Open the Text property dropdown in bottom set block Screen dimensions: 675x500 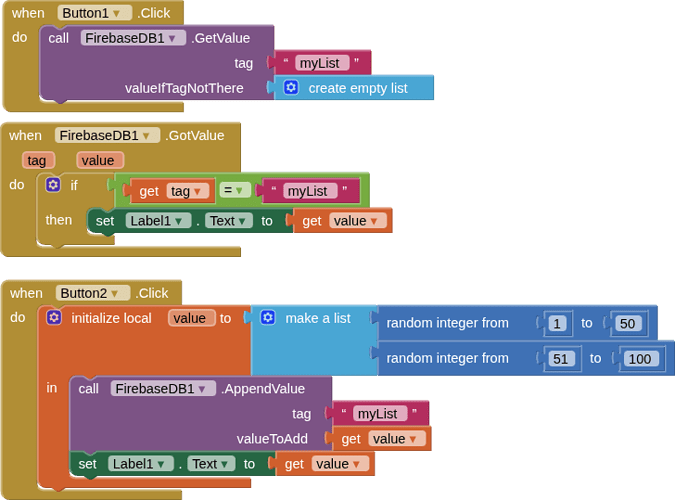point(211,464)
